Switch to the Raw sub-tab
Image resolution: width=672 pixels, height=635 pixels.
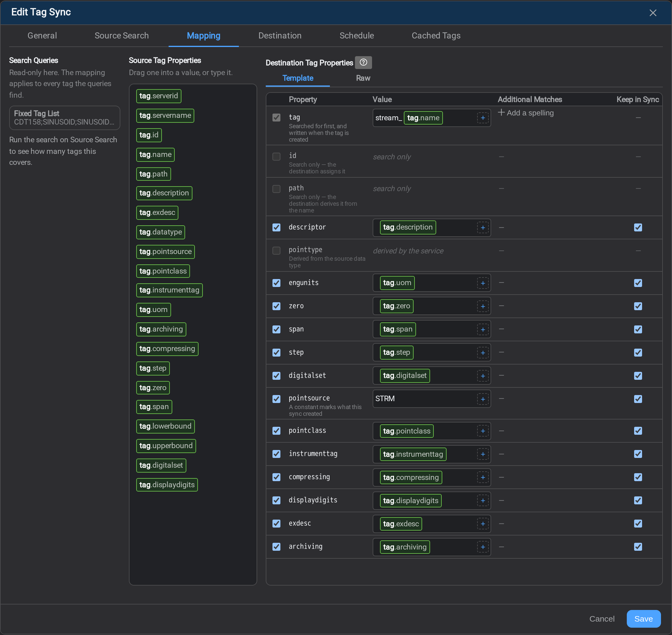tap(363, 78)
